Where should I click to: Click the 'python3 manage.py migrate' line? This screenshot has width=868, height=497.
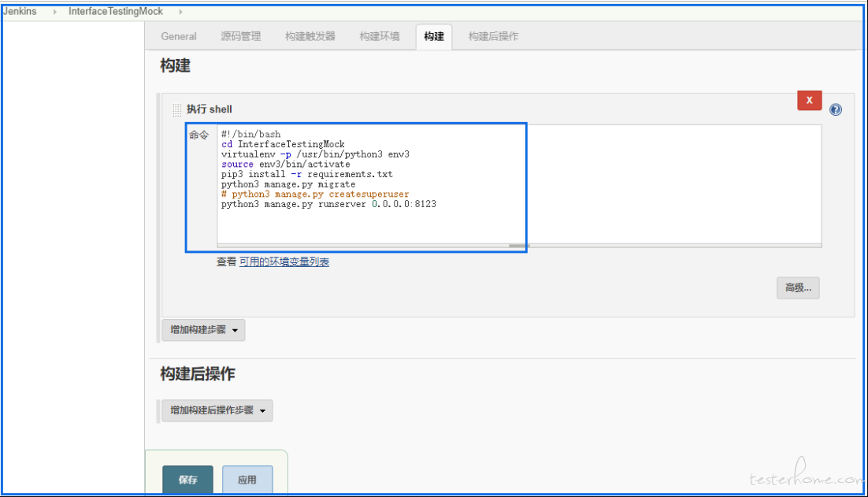[x=288, y=184]
